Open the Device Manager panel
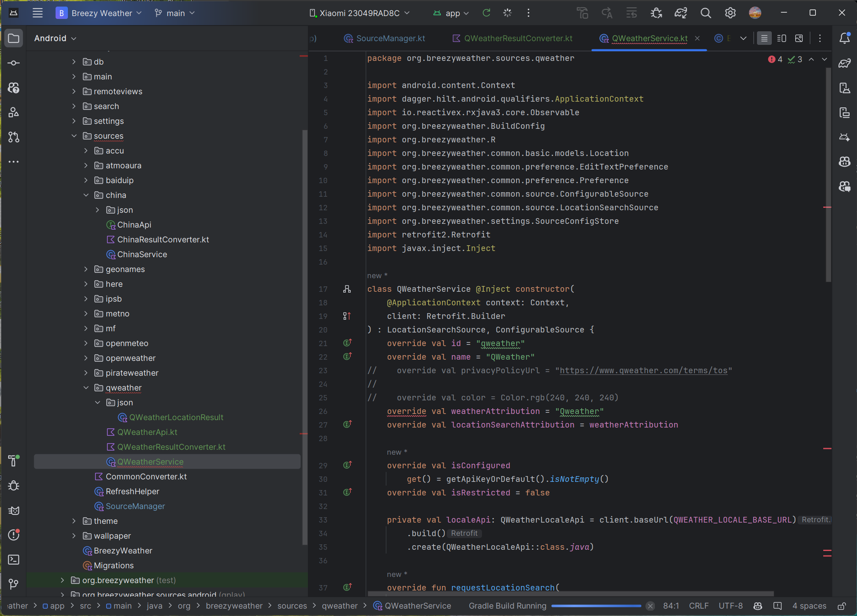857x616 pixels. coord(845,88)
